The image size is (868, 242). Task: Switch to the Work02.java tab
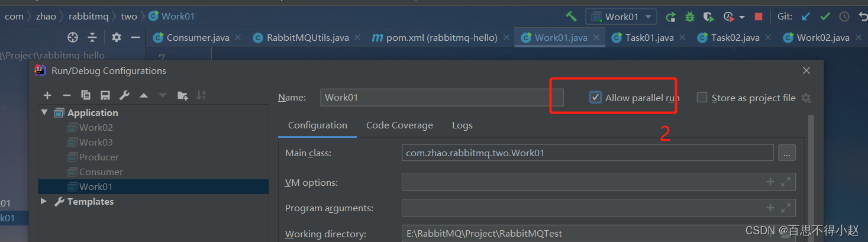823,37
